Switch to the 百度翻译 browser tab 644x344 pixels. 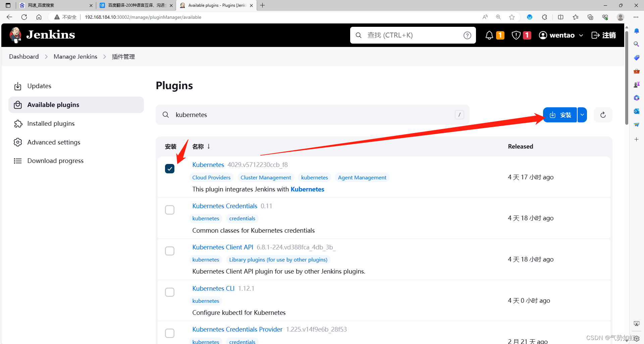(x=136, y=5)
